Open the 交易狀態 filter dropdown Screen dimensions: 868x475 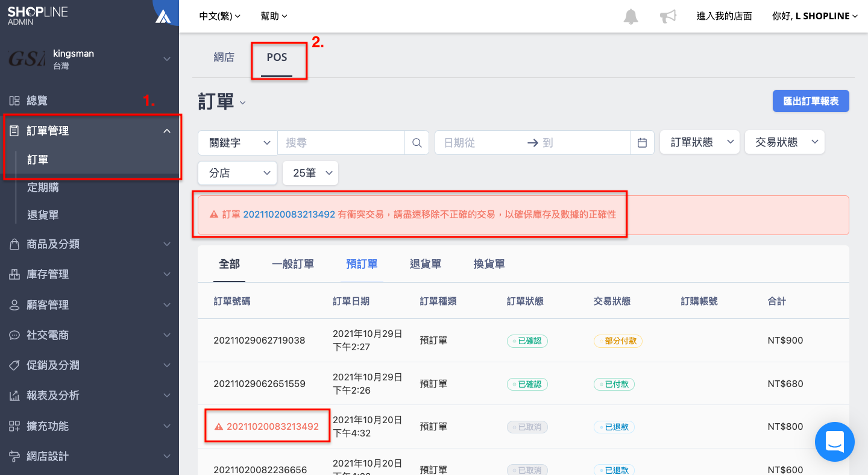(x=785, y=142)
